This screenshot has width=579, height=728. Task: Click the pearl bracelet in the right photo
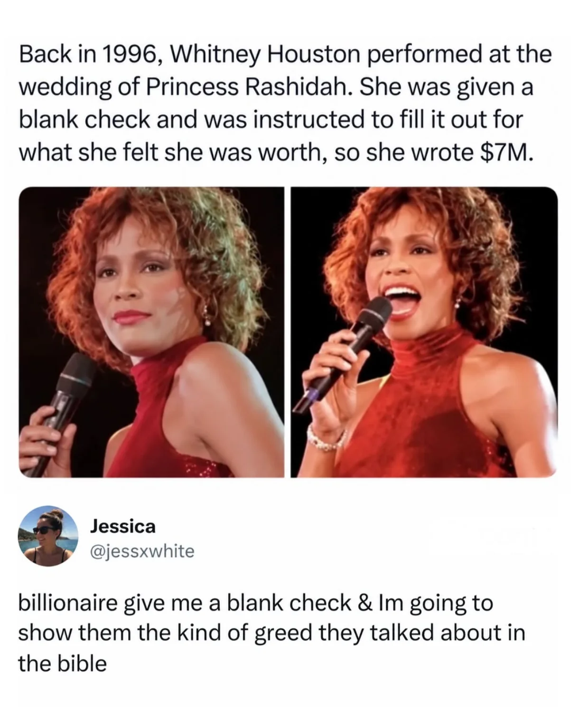pos(326,438)
